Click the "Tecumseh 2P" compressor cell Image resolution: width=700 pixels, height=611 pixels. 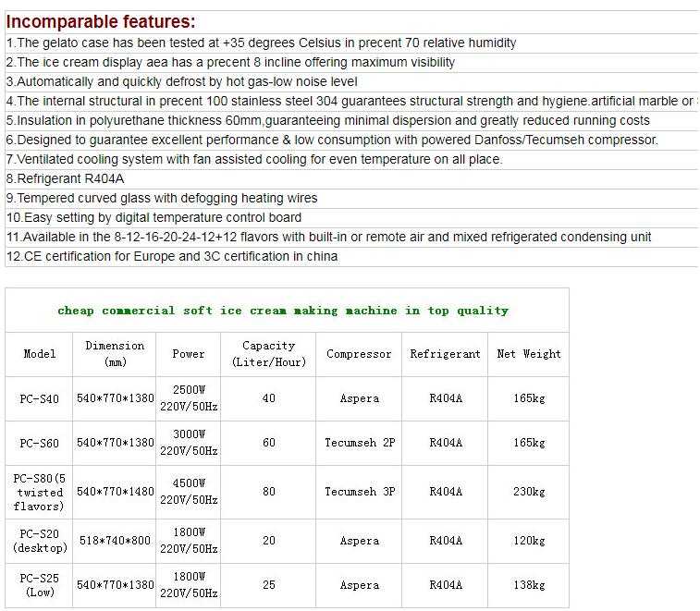pos(360,443)
